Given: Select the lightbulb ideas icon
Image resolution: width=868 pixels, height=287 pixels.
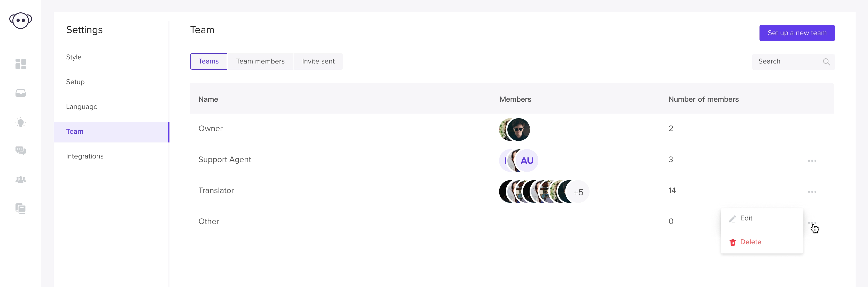Looking at the screenshot, I should point(21,122).
